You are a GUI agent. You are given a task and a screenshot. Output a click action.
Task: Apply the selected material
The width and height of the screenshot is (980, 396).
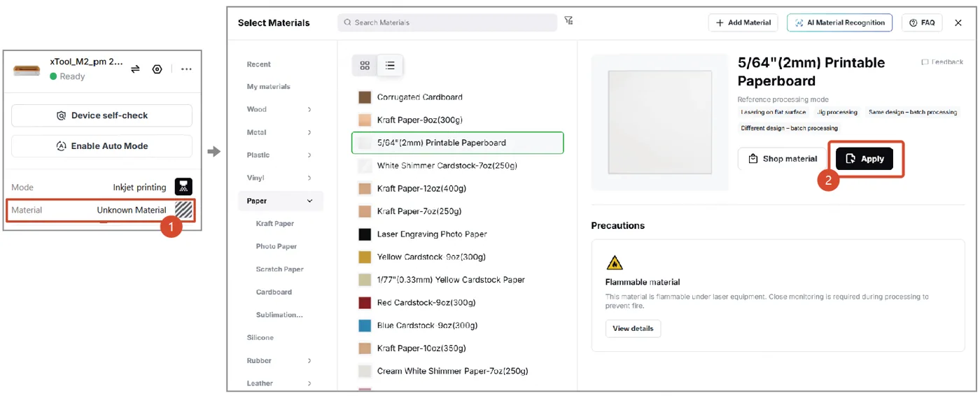coord(864,159)
